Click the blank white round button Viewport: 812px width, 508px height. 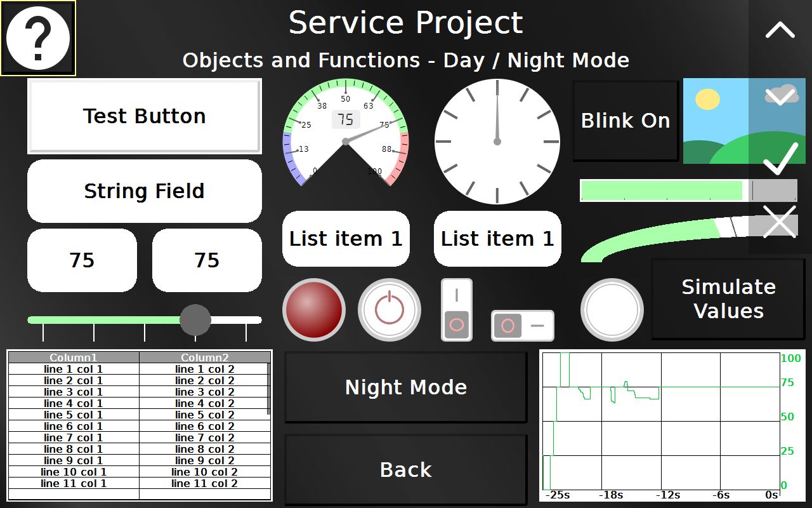point(612,310)
